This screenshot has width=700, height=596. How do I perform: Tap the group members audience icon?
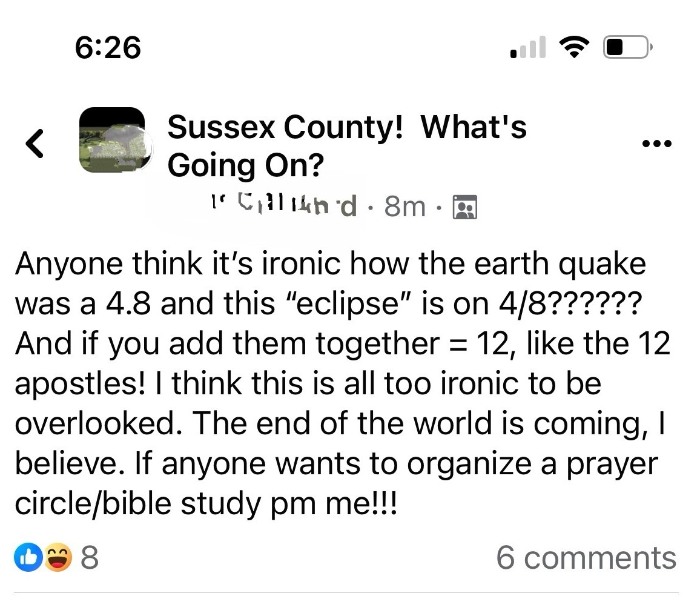[466, 207]
